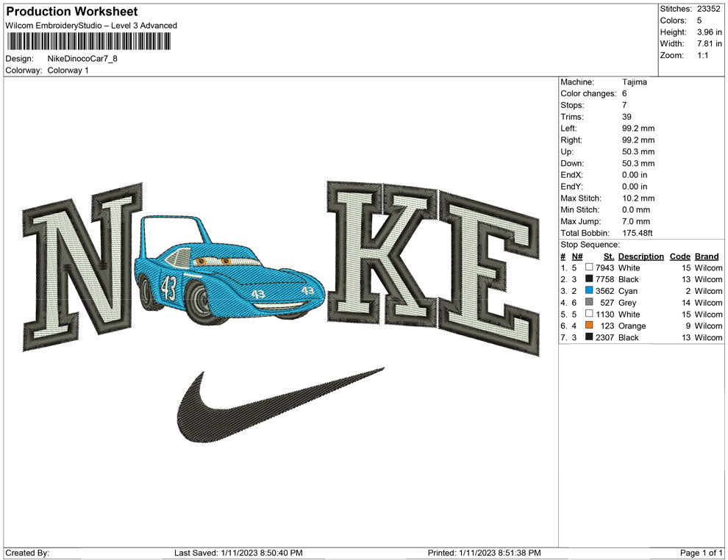Click the Right: label

pyautogui.click(x=571, y=140)
